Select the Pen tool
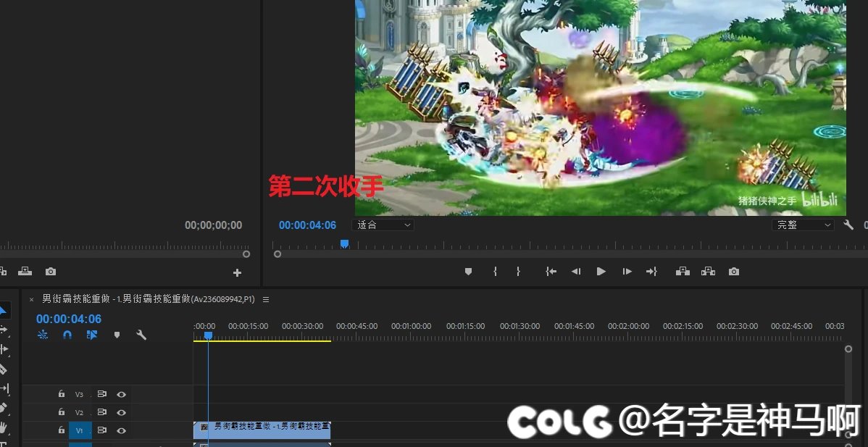The height and width of the screenshot is (447, 868). pos(3,408)
